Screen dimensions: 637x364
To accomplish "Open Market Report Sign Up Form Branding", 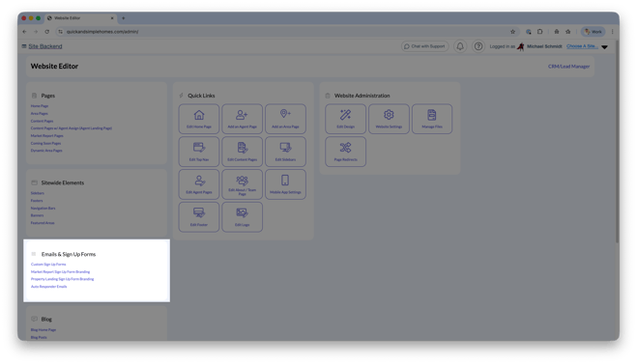I will (61, 272).
